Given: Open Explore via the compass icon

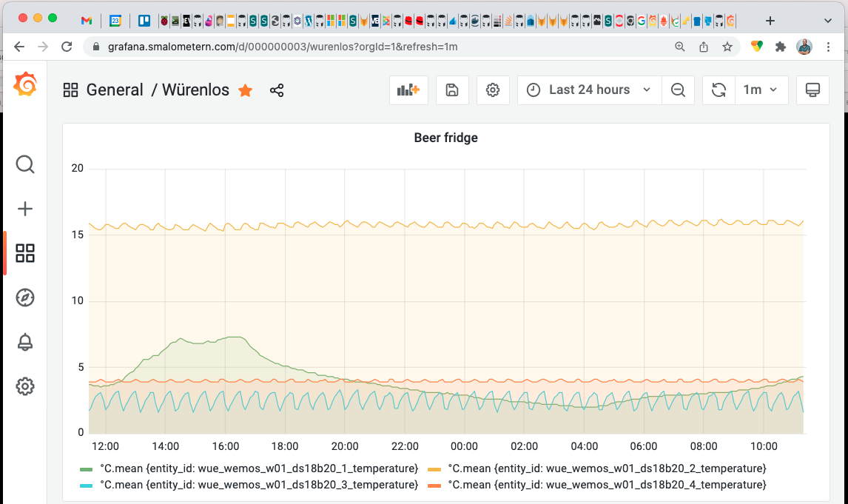Looking at the screenshot, I should pos(25,298).
